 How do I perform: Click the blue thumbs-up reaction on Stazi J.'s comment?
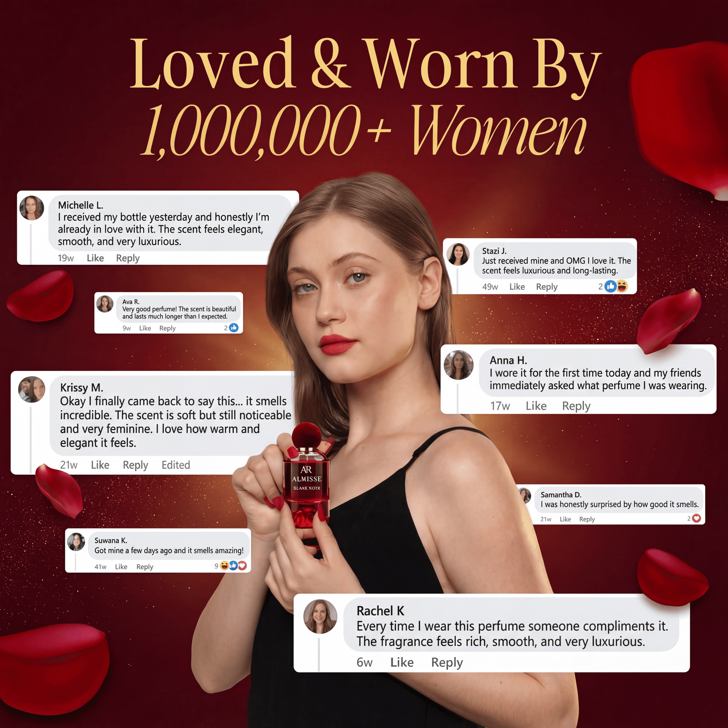pos(610,287)
